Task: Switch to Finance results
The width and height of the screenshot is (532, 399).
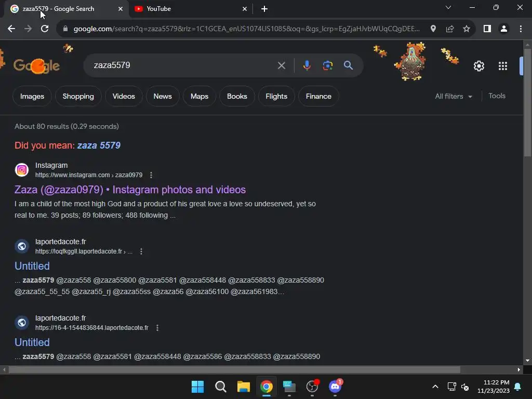Action: pos(318,96)
